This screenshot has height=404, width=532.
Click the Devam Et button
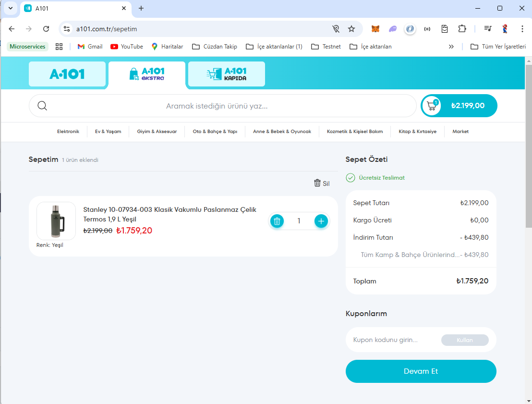421,371
